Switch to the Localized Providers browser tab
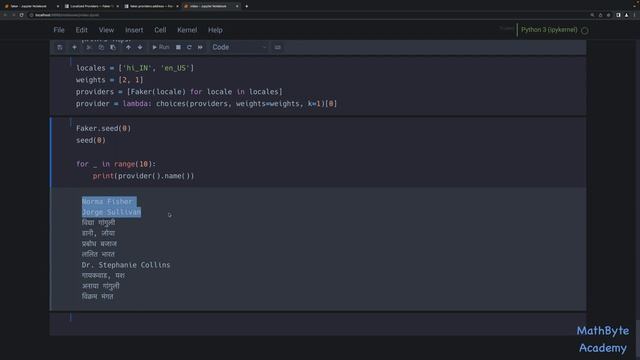 click(x=90, y=6)
